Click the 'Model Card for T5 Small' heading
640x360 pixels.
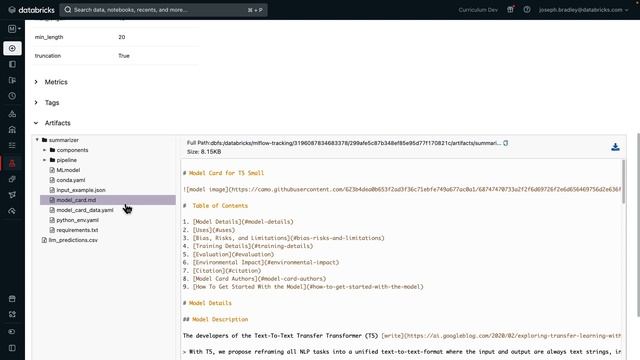[x=226, y=173]
